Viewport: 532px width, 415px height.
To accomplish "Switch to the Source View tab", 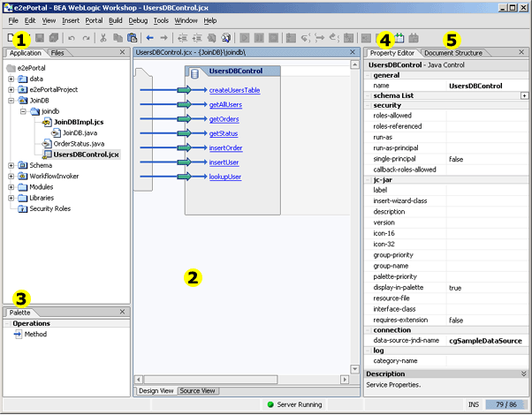I will [197, 391].
